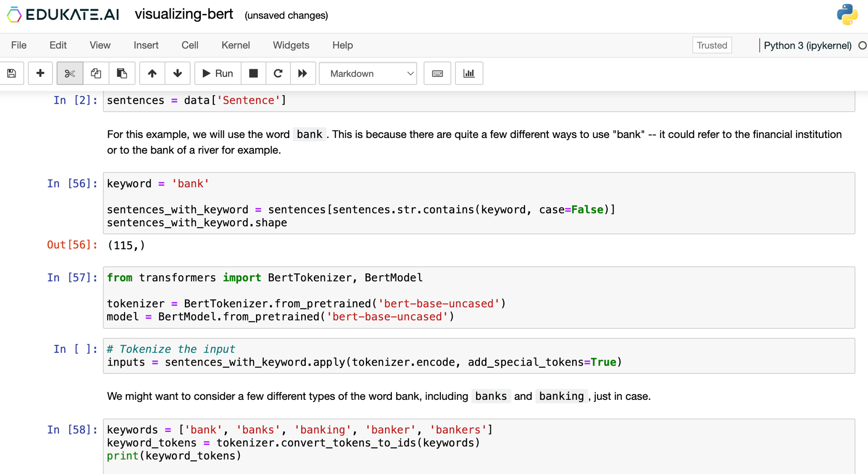The image size is (868, 474).
Task: Open command palette keyboard icon
Action: [437, 73]
